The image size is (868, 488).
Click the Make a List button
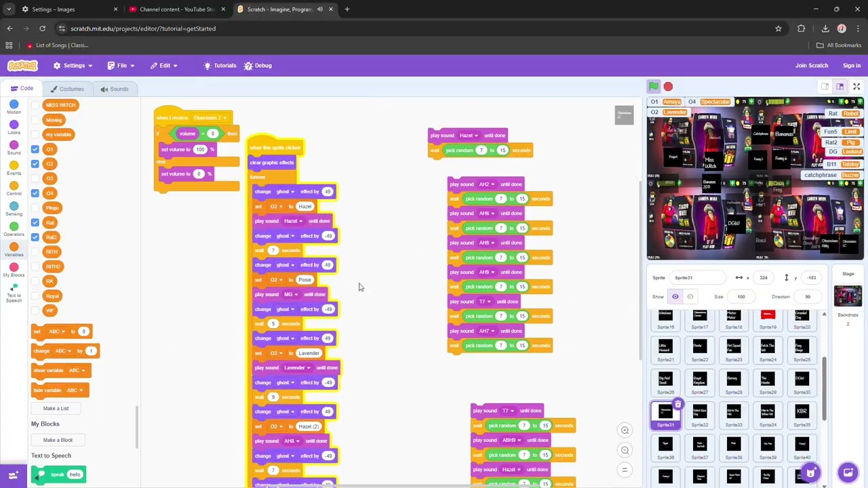56,409
